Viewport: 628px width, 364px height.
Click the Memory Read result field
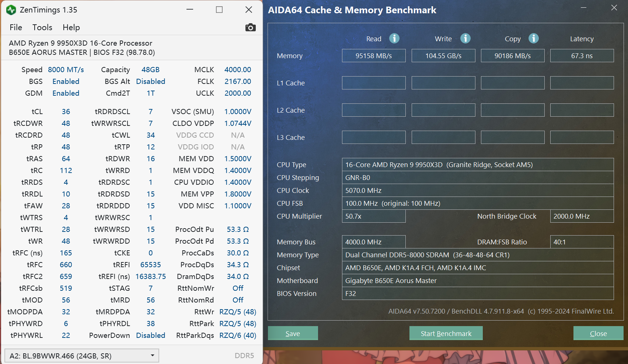tap(373, 56)
